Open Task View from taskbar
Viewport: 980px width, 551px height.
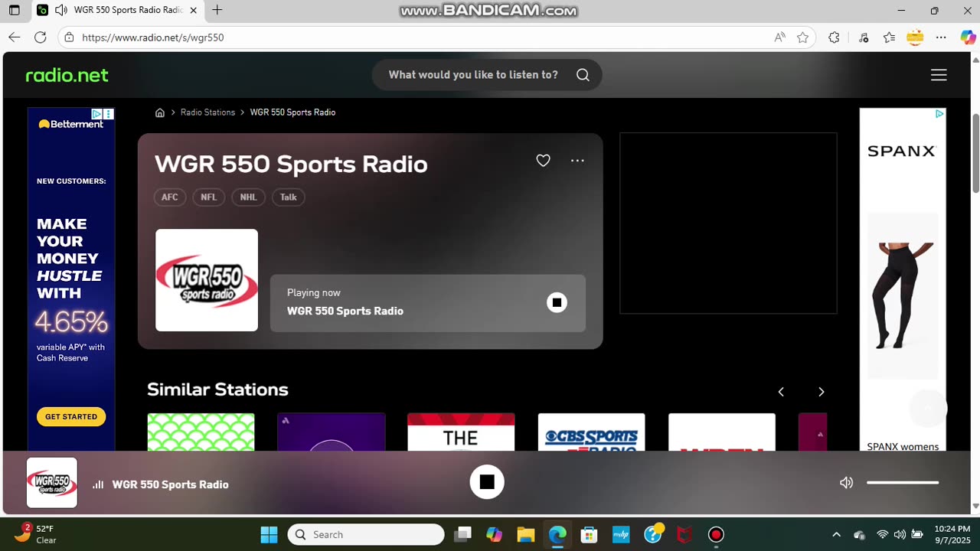point(462,535)
